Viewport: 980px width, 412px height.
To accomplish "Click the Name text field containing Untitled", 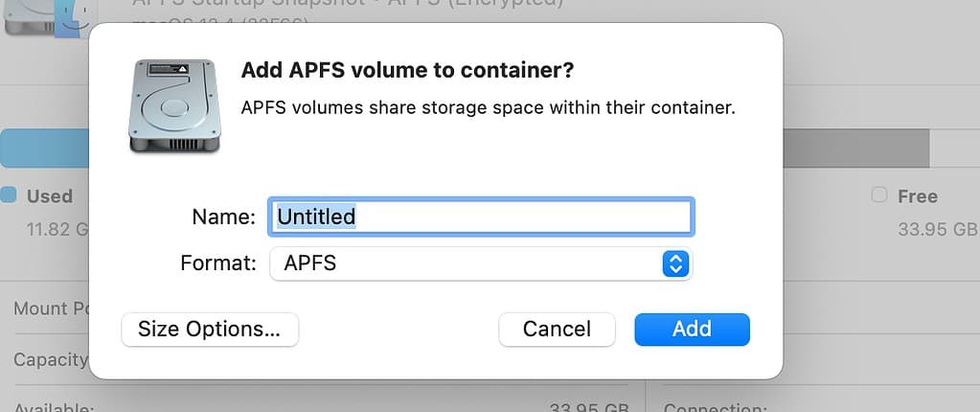I will 482,217.
